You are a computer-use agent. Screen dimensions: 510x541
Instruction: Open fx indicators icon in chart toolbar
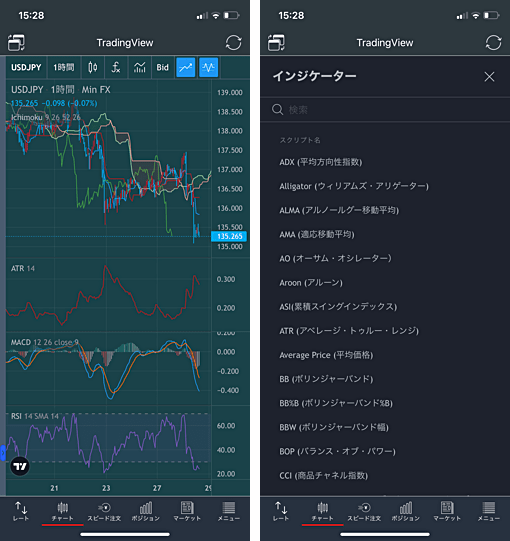point(116,67)
